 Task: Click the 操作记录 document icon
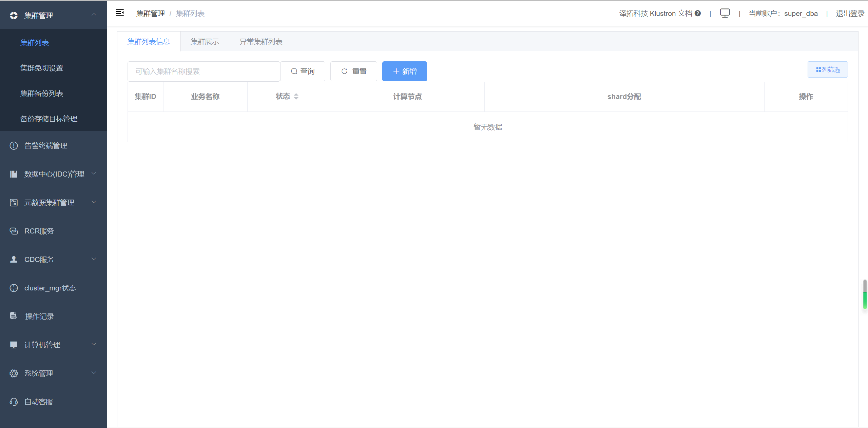(14, 316)
